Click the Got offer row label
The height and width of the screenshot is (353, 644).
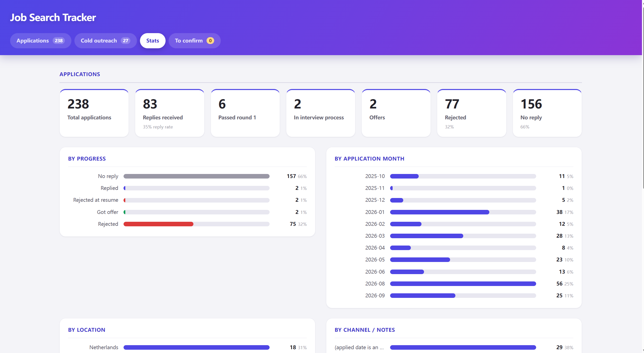pyautogui.click(x=108, y=212)
